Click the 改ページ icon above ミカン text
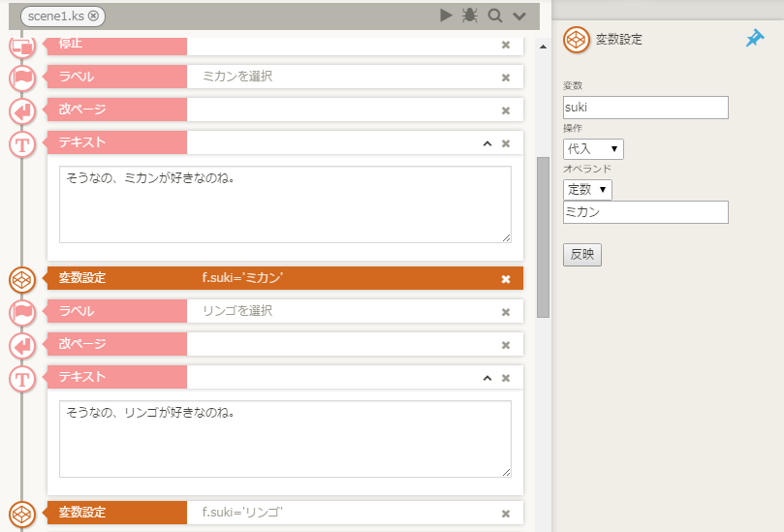Viewport: 784px width, 532px height. click(x=22, y=110)
